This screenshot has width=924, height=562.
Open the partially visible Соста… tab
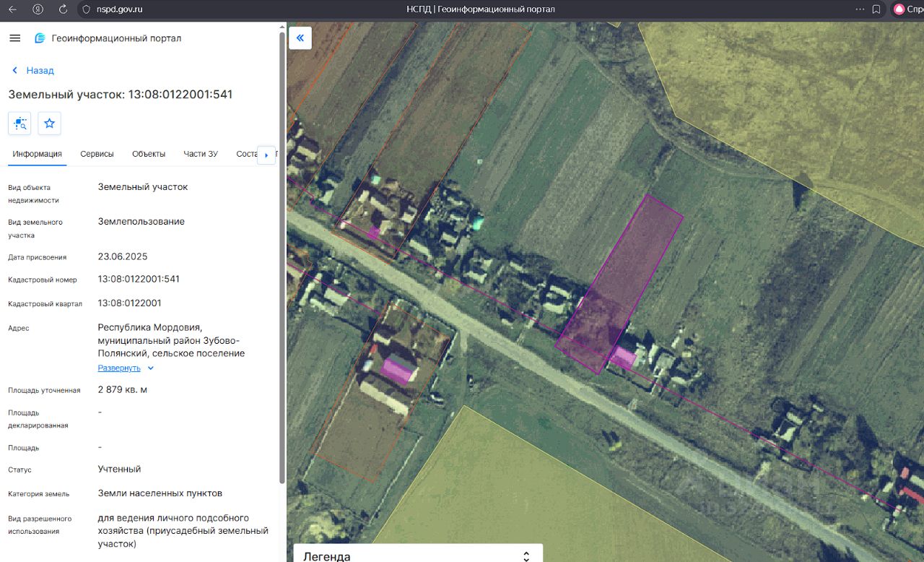247,154
